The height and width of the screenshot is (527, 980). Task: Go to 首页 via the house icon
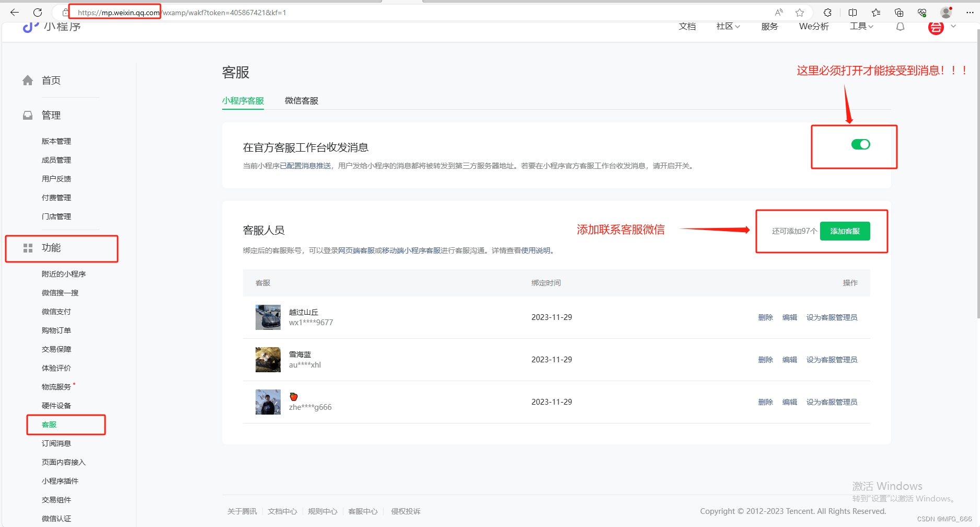[x=28, y=80]
